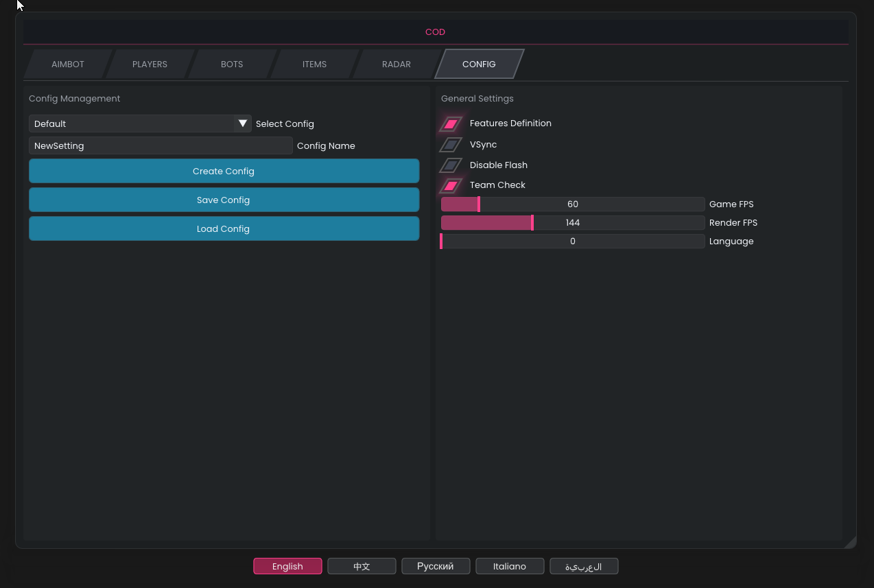The width and height of the screenshot is (874, 588).
Task: Click the window resize grip corner
Action: click(851, 543)
